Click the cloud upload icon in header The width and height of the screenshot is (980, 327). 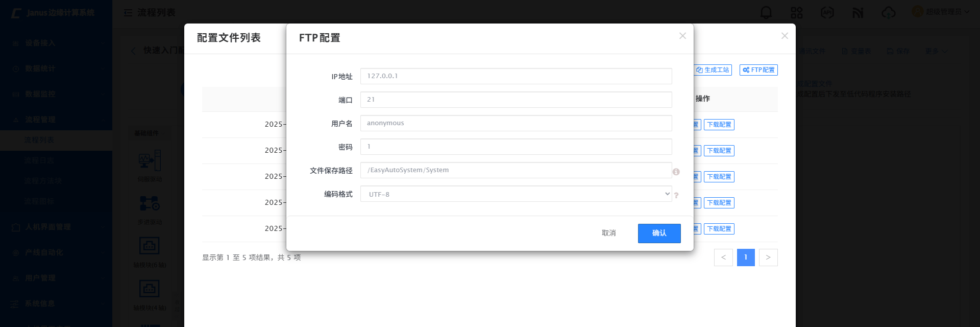point(888,12)
